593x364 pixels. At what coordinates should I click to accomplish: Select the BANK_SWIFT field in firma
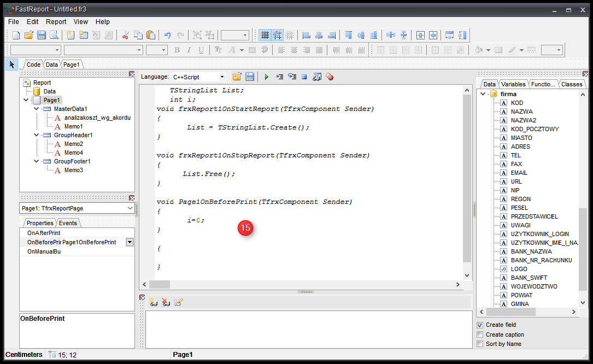(x=529, y=278)
